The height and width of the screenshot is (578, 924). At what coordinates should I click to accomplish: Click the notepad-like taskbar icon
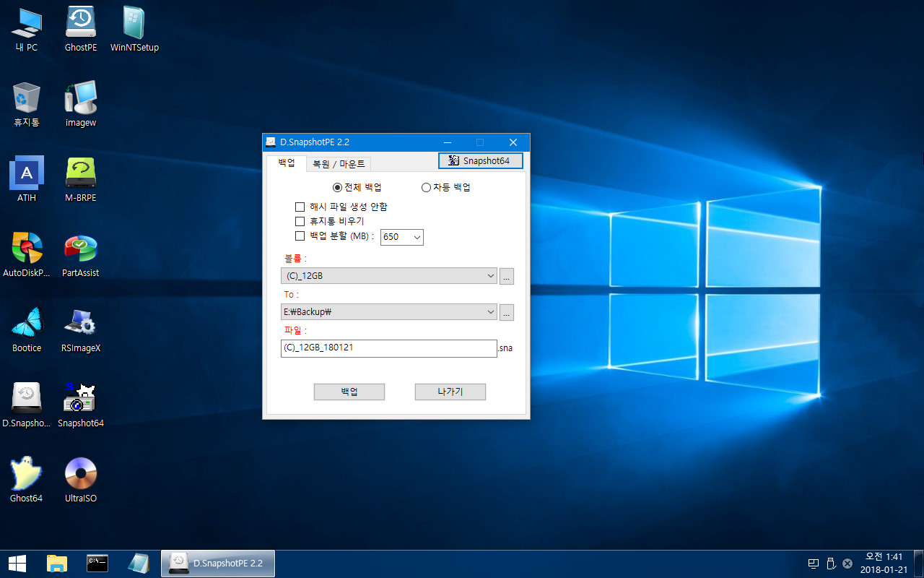(138, 564)
